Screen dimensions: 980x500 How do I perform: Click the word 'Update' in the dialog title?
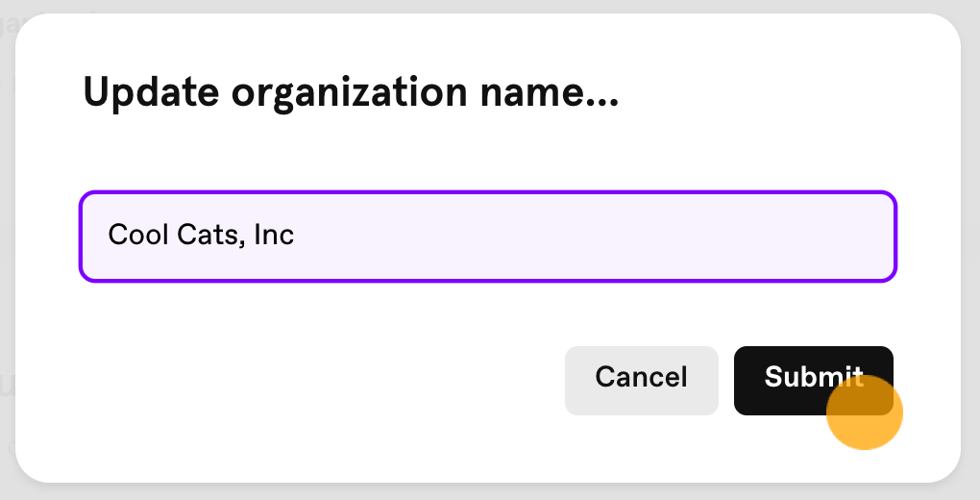(151, 93)
